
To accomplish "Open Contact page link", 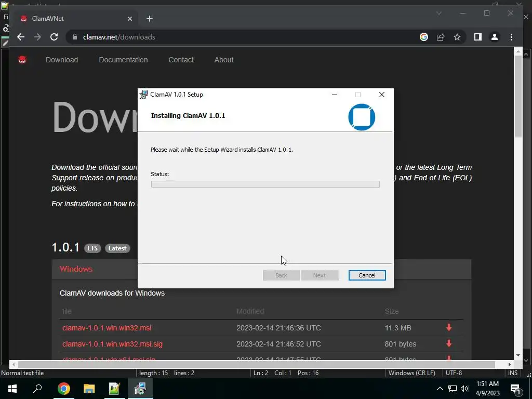I will tap(181, 60).
